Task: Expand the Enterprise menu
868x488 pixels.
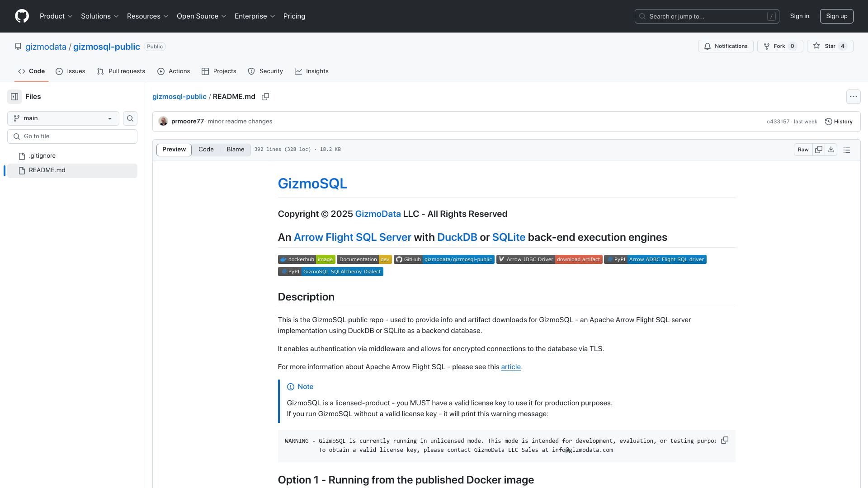Action: click(x=255, y=16)
